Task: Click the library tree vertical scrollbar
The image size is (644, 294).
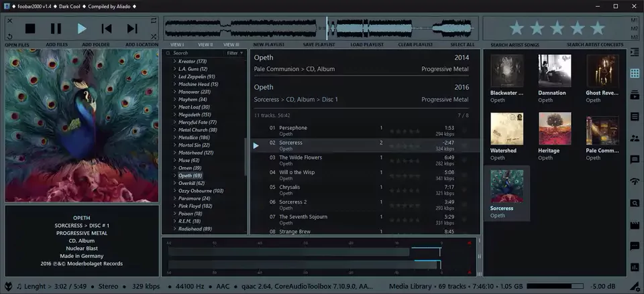Action: click(246, 156)
